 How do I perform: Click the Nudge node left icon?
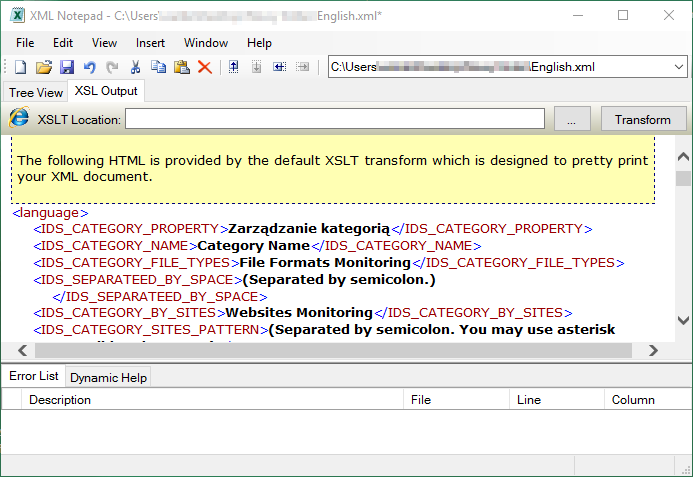point(279,67)
